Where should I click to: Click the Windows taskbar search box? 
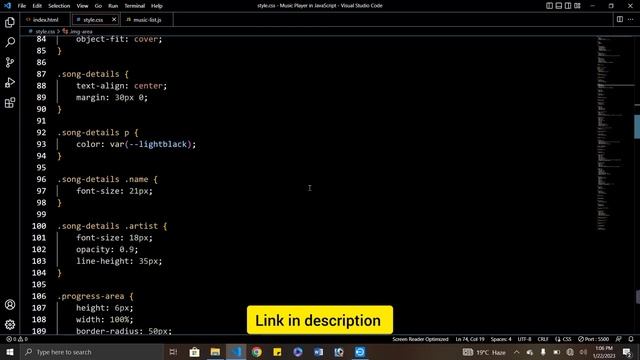point(92,352)
